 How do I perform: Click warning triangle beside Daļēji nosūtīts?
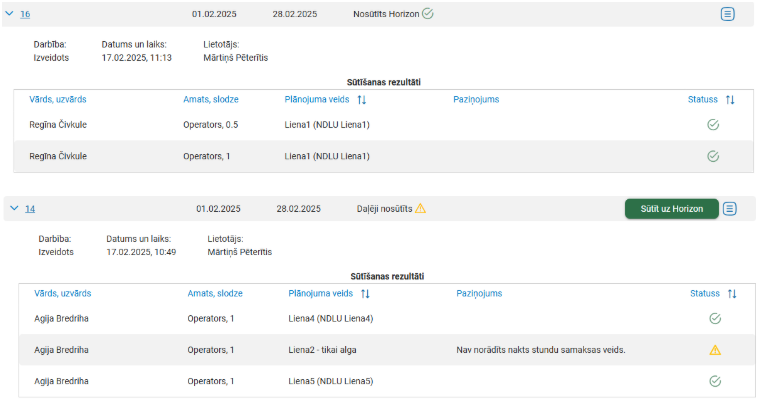click(x=420, y=209)
